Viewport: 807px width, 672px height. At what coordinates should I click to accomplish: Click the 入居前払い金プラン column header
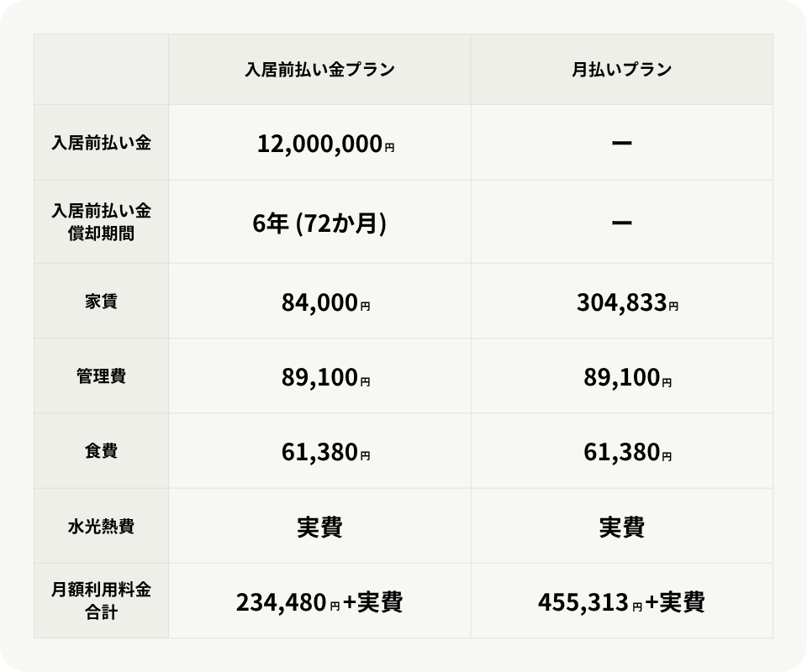pos(319,70)
